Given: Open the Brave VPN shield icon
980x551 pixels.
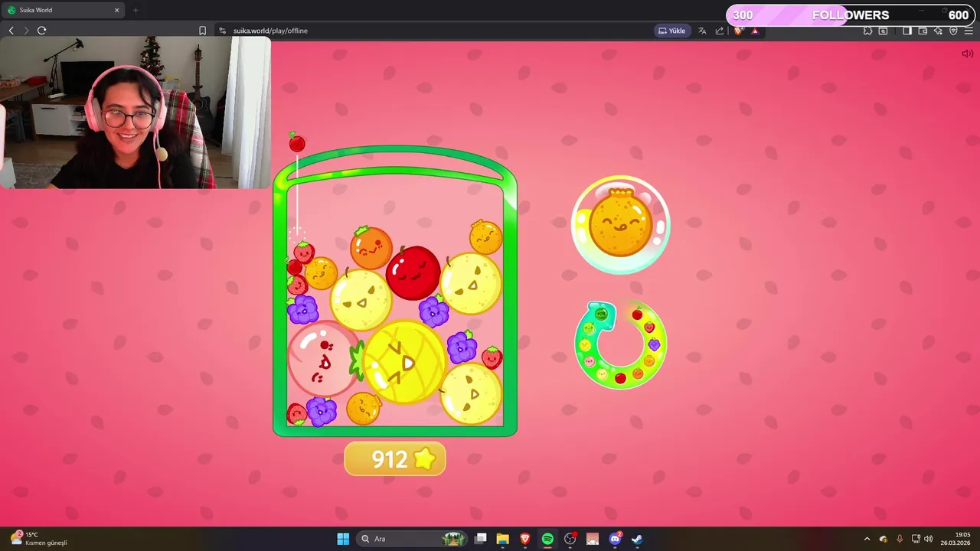Looking at the screenshot, I should tap(953, 31).
